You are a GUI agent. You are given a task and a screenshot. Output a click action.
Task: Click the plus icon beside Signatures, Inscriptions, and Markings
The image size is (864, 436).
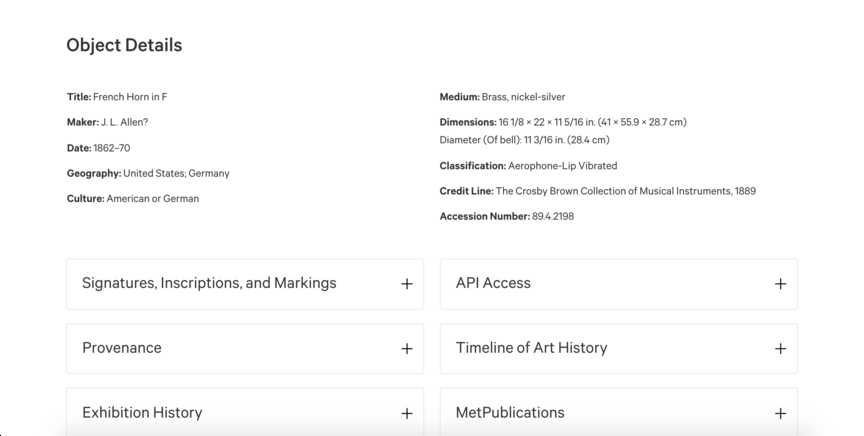point(406,284)
